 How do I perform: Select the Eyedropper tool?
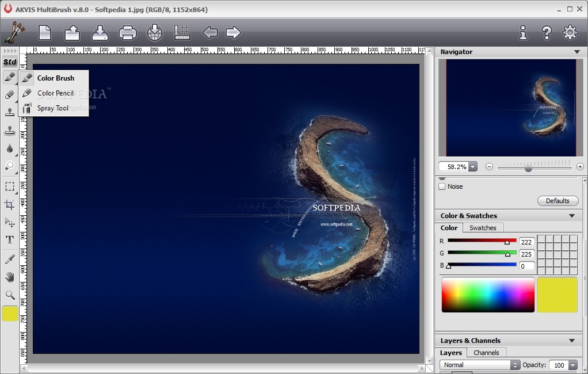[10, 259]
